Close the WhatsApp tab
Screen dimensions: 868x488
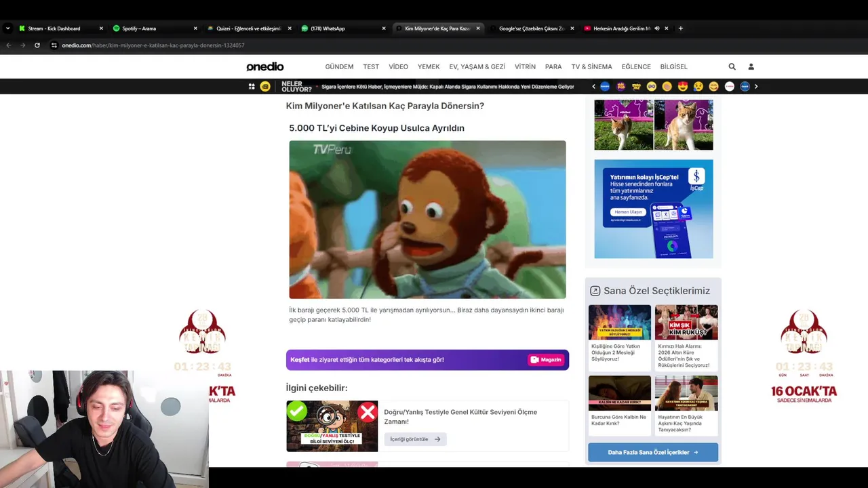pos(383,28)
